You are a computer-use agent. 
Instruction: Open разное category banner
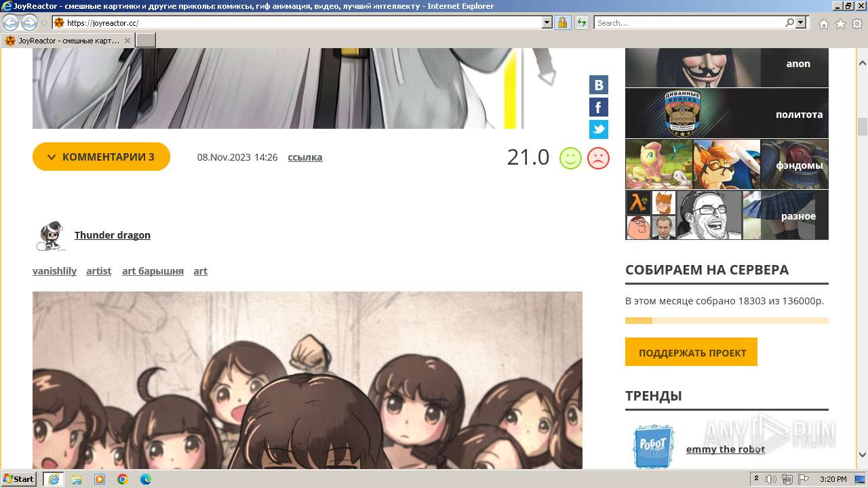coord(727,215)
